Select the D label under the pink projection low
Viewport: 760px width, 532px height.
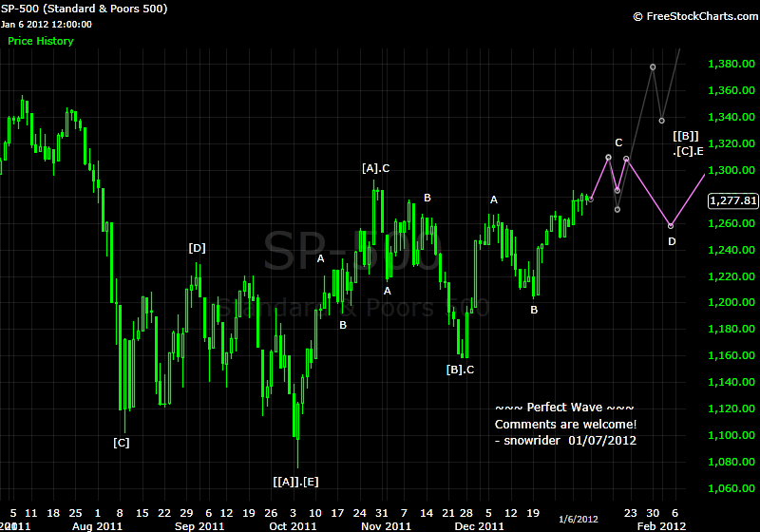[672, 241]
